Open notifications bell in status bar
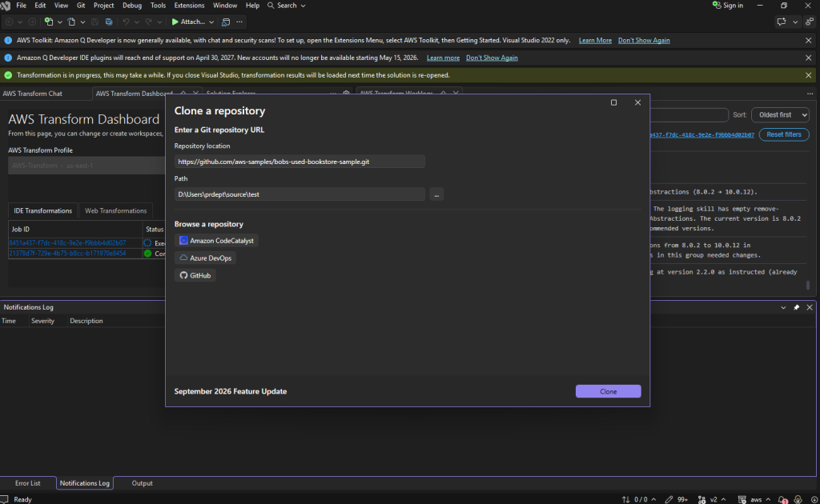 [x=782, y=500]
